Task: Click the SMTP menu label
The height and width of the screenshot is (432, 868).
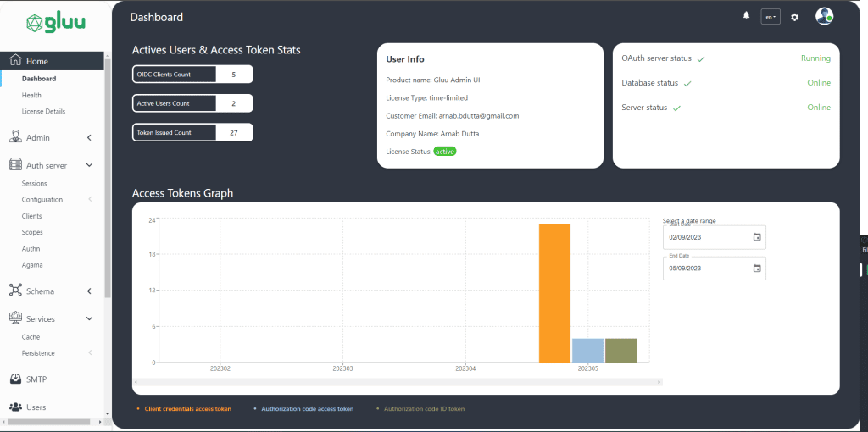Action: click(37, 379)
